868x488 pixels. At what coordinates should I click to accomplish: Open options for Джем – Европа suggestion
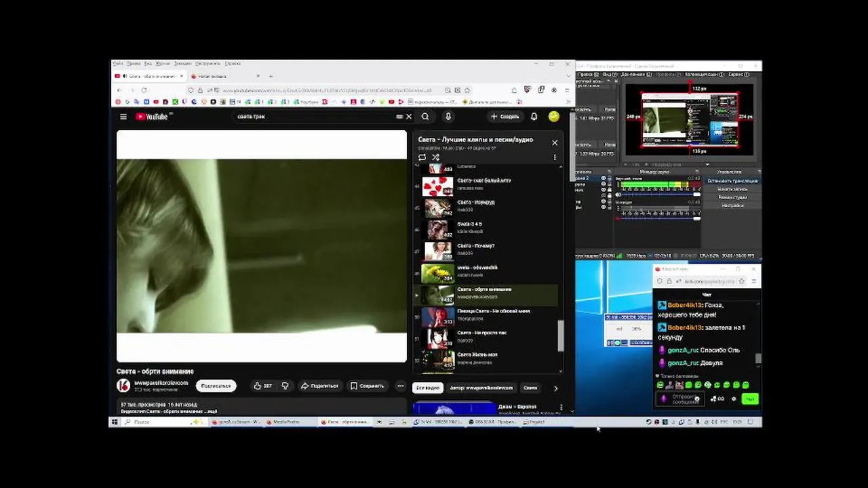pyautogui.click(x=561, y=407)
